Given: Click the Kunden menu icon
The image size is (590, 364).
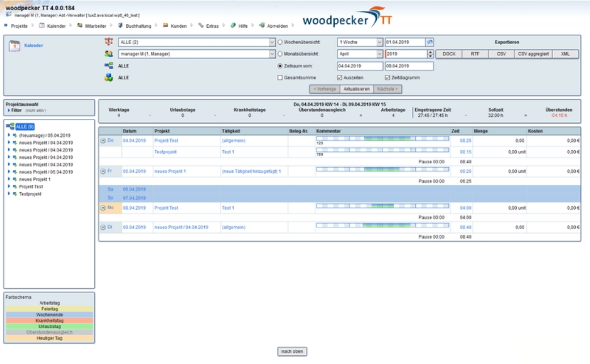Looking at the screenshot, I should point(165,26).
